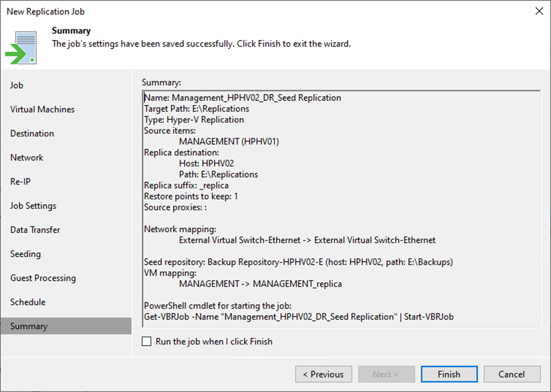Select the Job step in the sidebar

[x=17, y=85]
